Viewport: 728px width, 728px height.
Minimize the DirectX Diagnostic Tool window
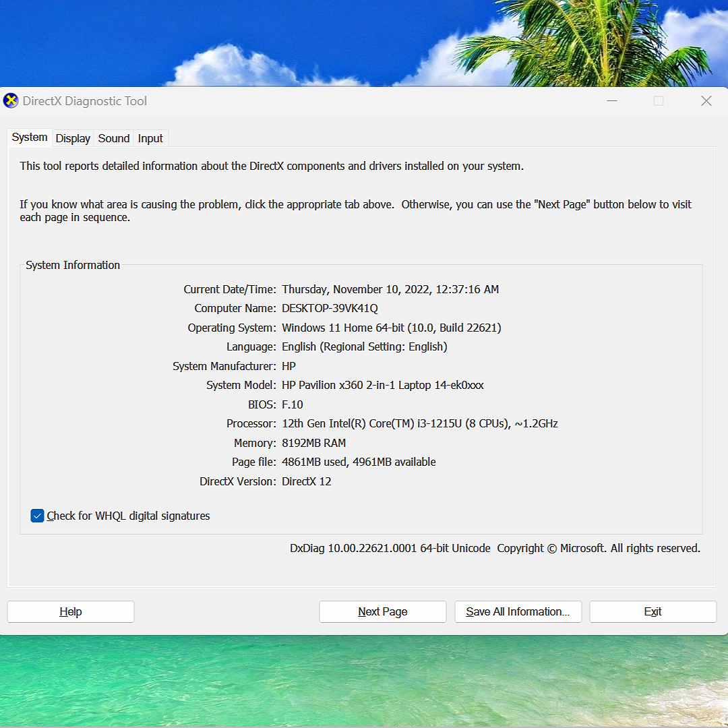point(612,101)
